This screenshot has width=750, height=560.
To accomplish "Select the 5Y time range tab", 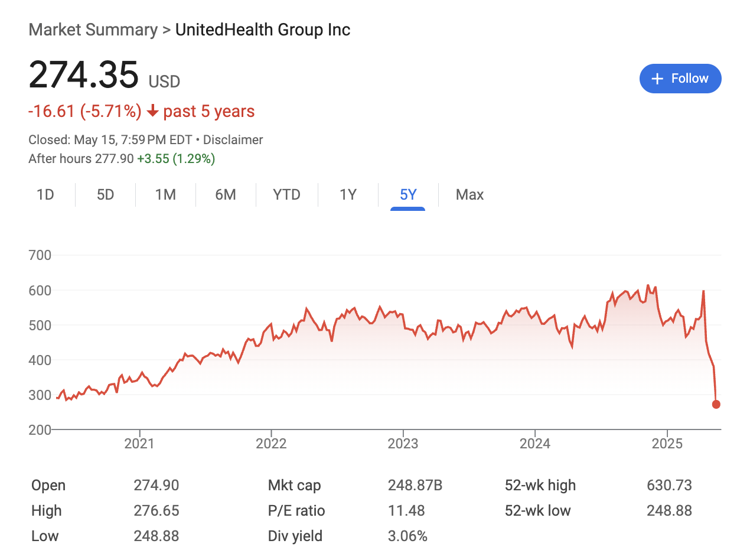I will (x=408, y=194).
